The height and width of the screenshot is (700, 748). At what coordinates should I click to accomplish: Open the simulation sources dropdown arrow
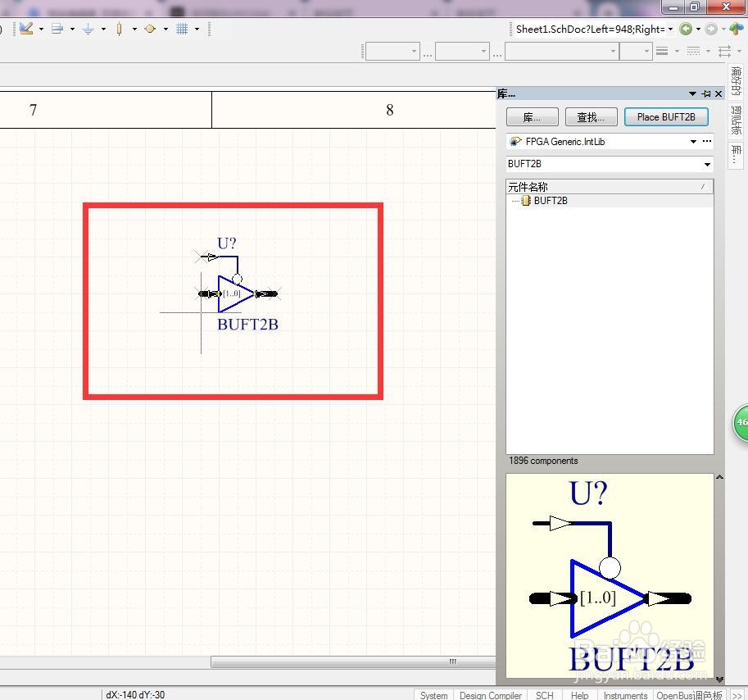point(165,30)
